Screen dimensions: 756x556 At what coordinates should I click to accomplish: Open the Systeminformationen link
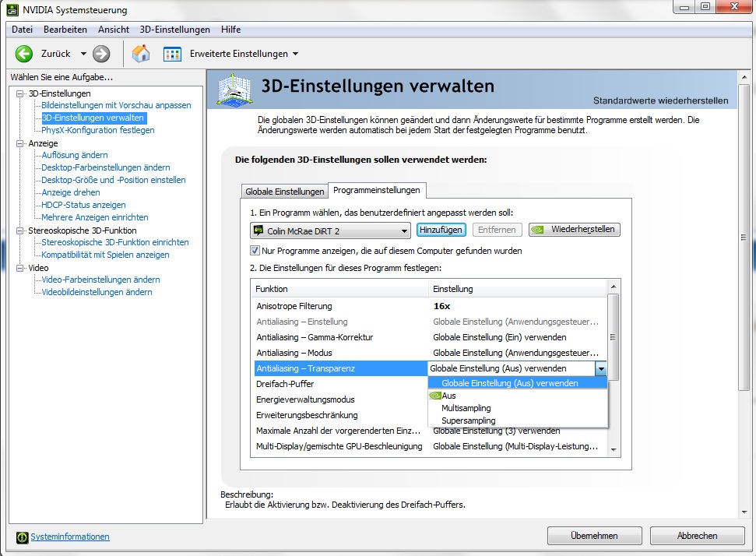(x=70, y=537)
